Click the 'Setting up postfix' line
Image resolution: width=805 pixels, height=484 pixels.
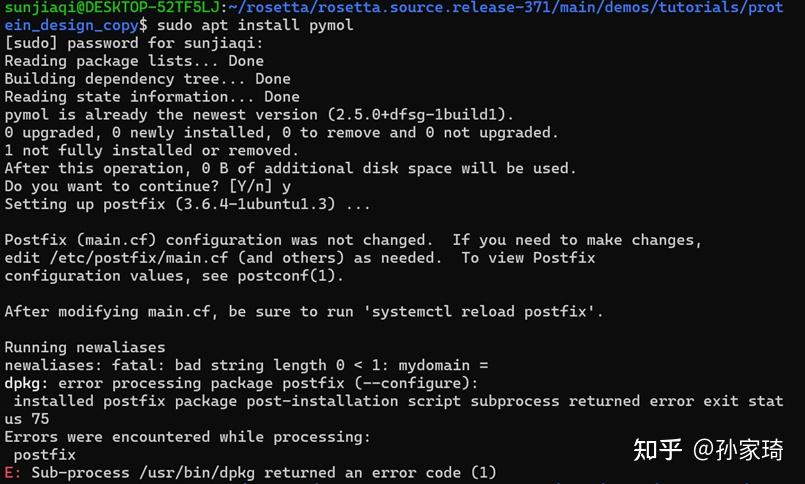coord(187,204)
